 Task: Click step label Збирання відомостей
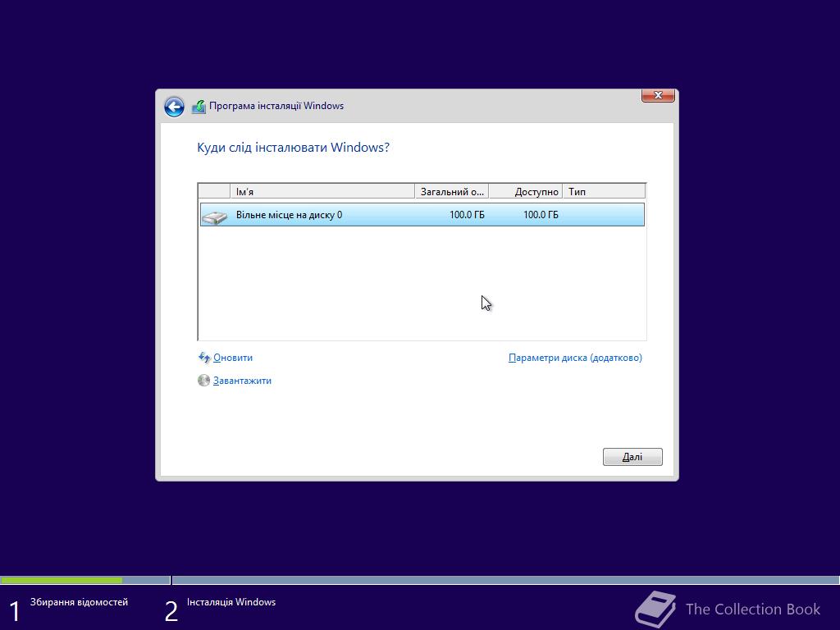79,602
